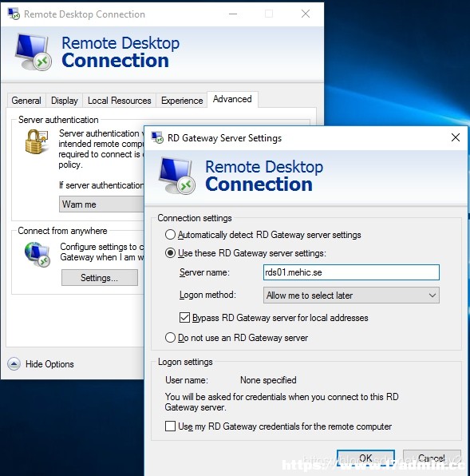
Task: Click the large monitor logo in gateway dialog
Action: 177,176
